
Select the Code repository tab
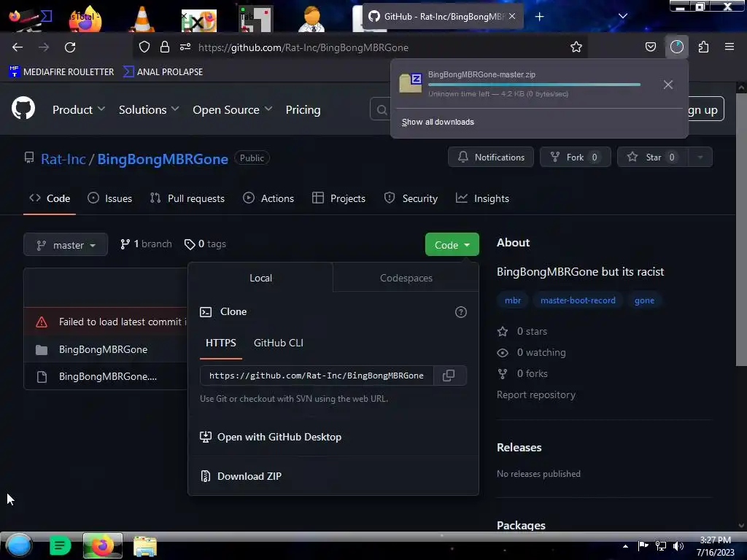coord(50,198)
